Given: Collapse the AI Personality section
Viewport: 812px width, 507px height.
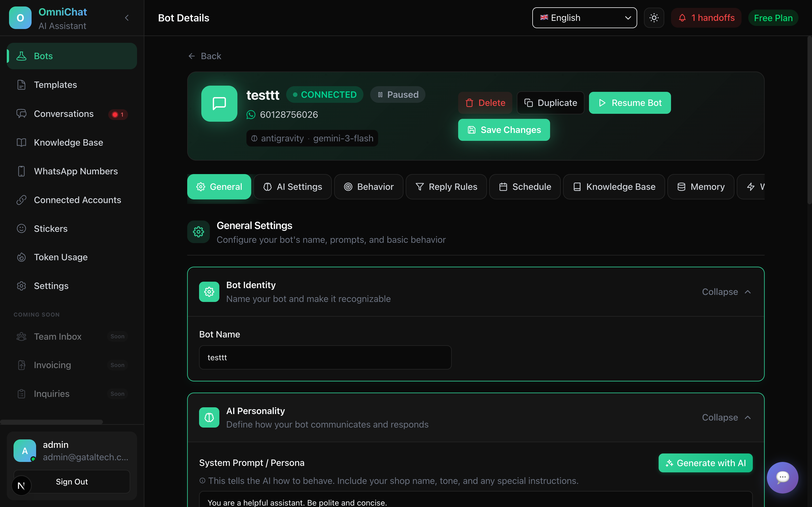Looking at the screenshot, I should [726, 417].
